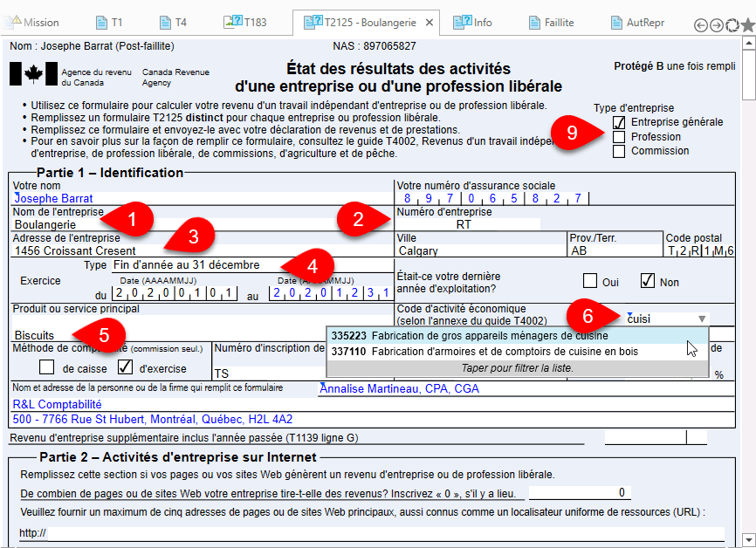Click the Nom de l'entreprise field Boulangerie
Screen dimensions: 756x548
coord(203,224)
